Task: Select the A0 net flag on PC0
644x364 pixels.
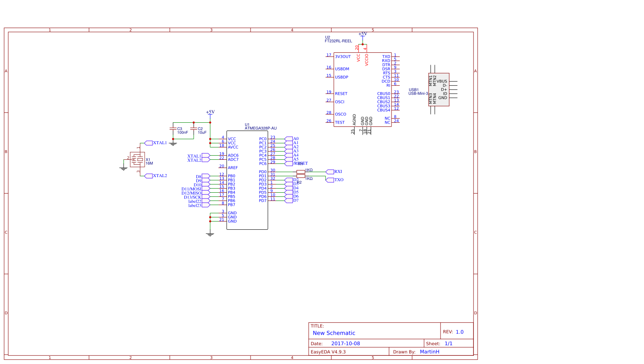Action: (289, 139)
